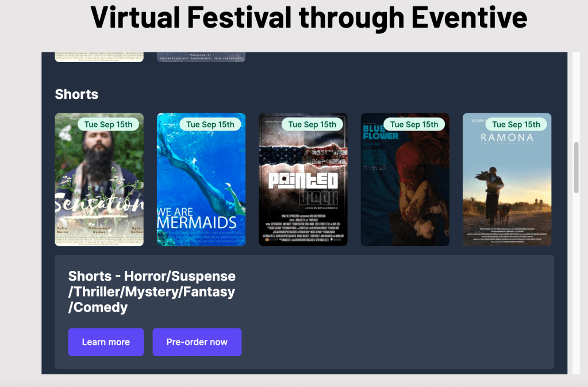
Task: Click the Shorts - Horror/Suspense program title
Action: (152, 292)
